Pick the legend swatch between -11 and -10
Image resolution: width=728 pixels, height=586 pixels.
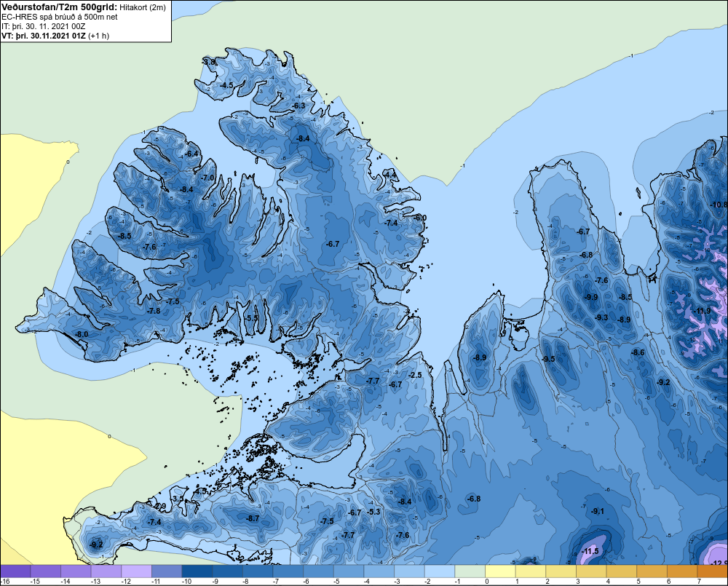(167, 571)
